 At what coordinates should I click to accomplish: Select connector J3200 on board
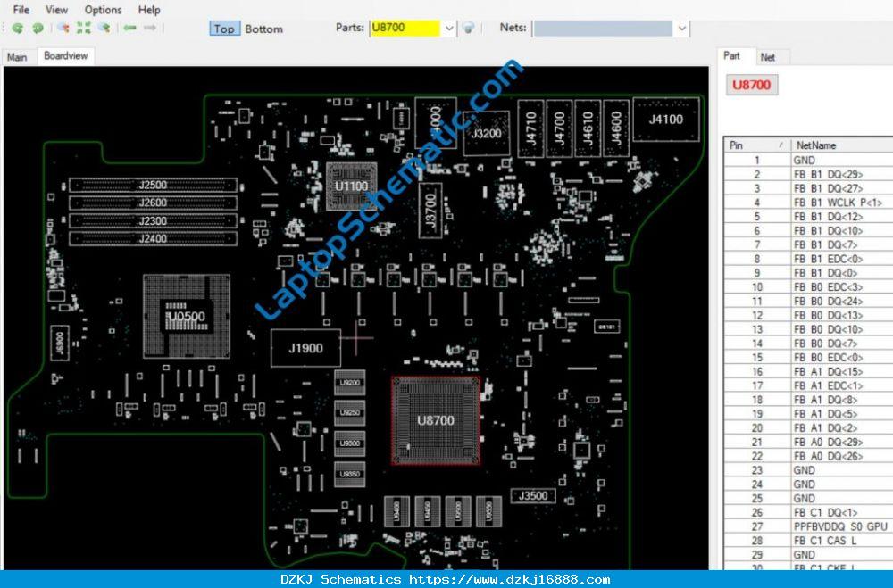tap(487, 133)
